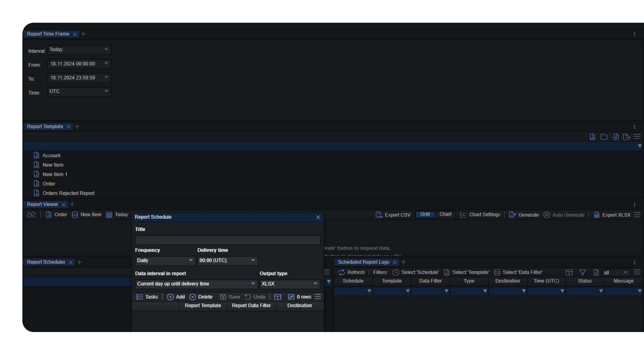Open Report Schedule dialog hamburger menu

[x=318, y=296]
